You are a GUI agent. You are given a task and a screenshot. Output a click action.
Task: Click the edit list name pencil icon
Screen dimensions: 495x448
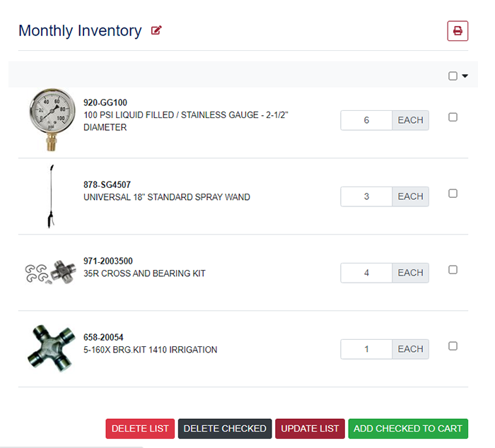(x=156, y=30)
